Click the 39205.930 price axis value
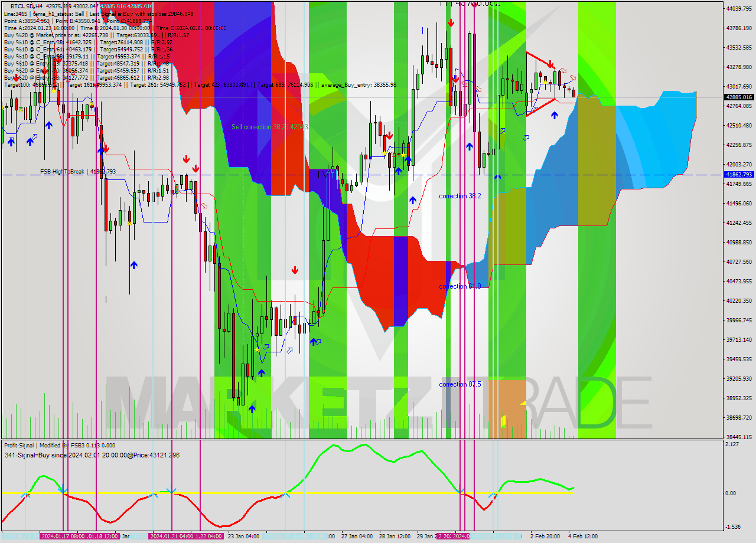This screenshot has width=756, height=543. 739,378
